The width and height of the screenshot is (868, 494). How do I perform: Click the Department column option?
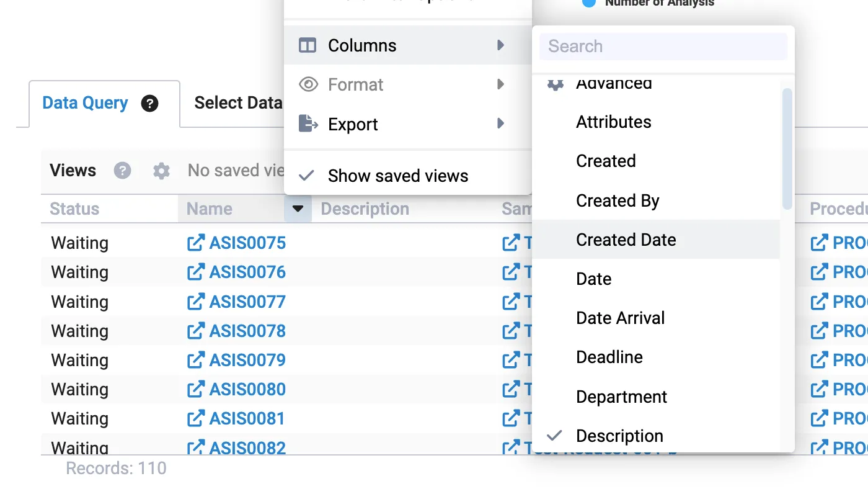pyautogui.click(x=621, y=397)
